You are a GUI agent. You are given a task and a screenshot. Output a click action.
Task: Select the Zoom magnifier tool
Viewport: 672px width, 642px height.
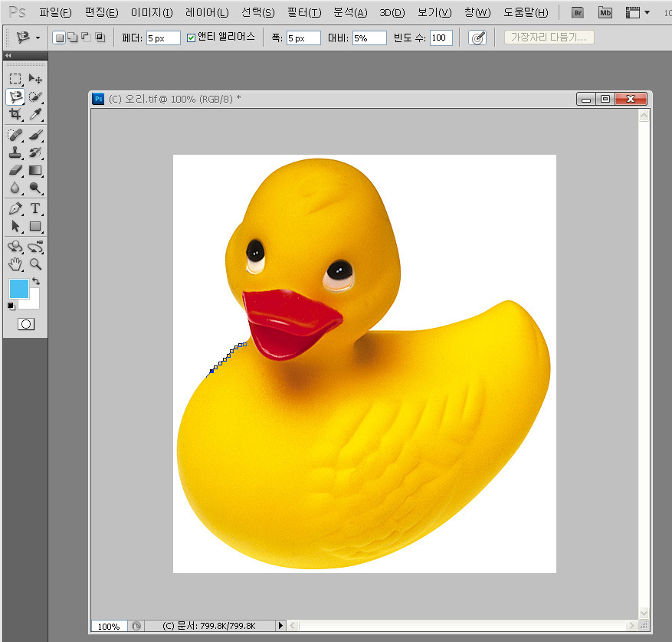pyautogui.click(x=35, y=264)
